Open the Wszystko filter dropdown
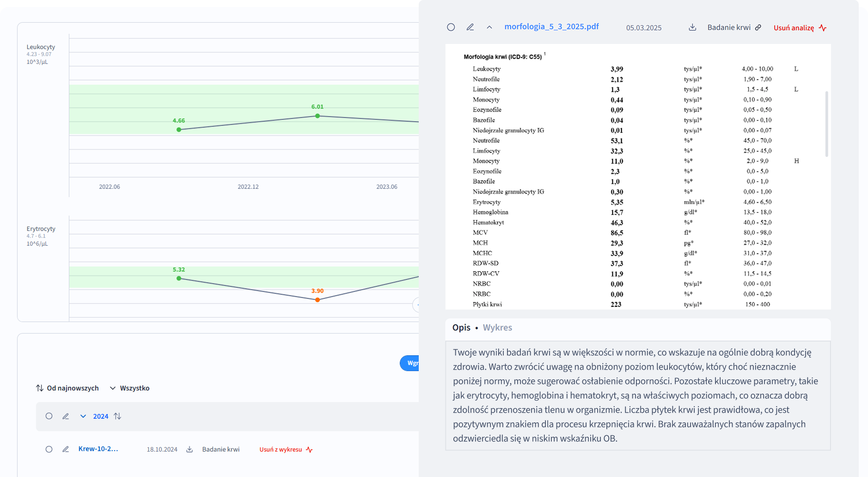Image resolution: width=868 pixels, height=477 pixels. click(130, 388)
